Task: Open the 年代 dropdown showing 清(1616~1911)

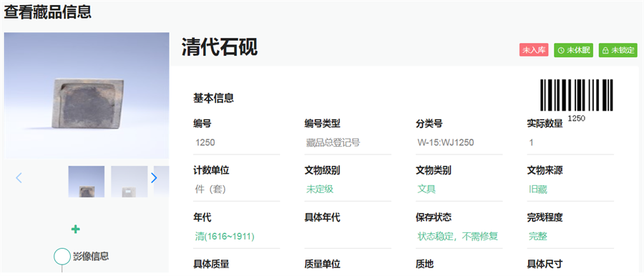Action: (237, 237)
